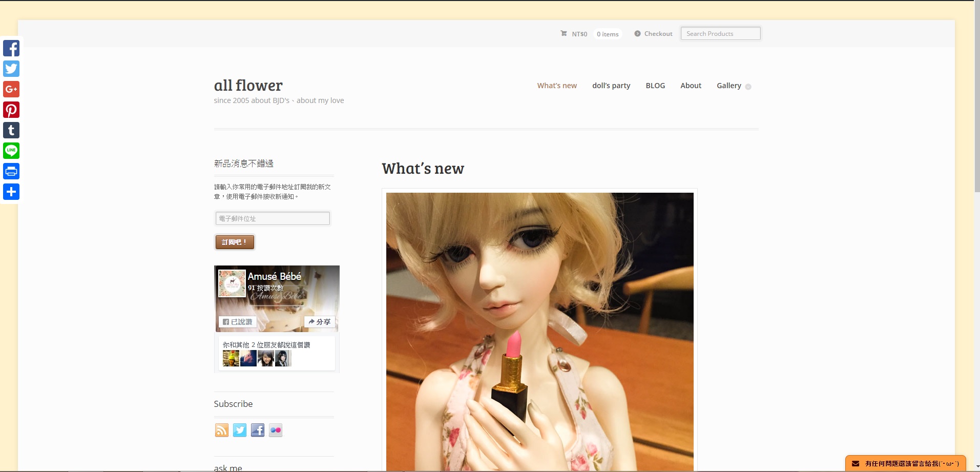Open the leave-a-message contact tab

905,463
